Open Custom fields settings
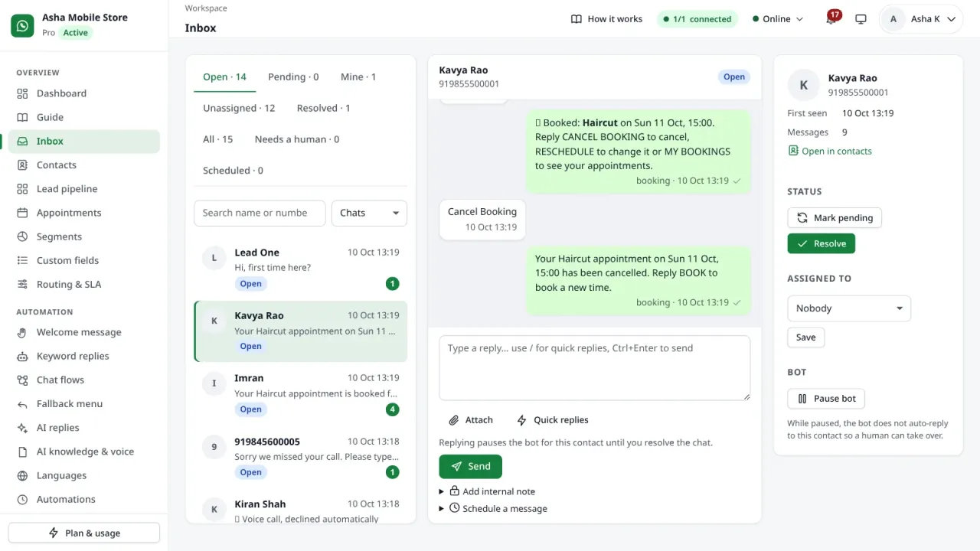This screenshot has width=980, height=551. click(x=84, y=260)
